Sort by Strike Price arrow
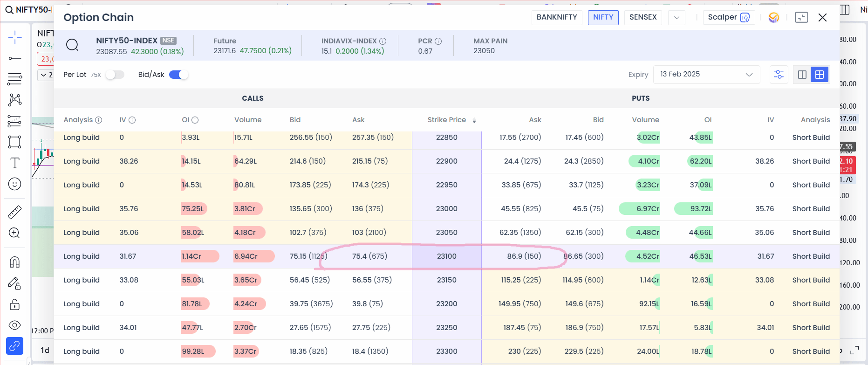Image resolution: width=868 pixels, height=365 pixels. click(x=474, y=121)
